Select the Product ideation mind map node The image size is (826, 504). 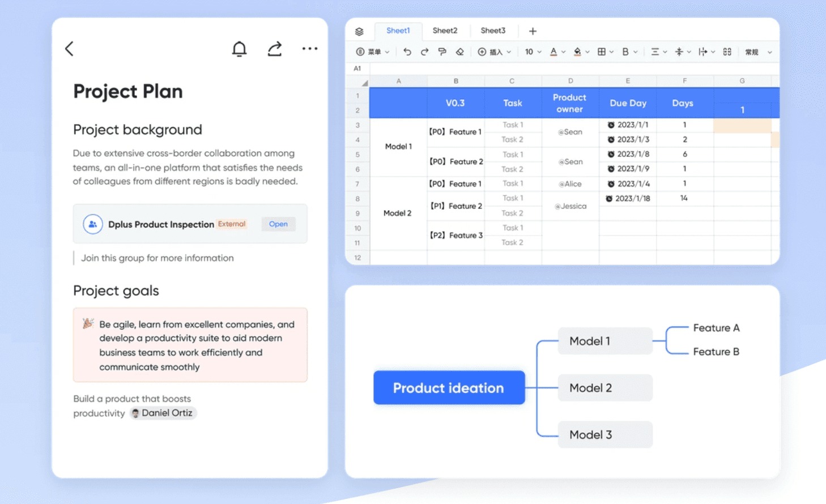coord(449,388)
